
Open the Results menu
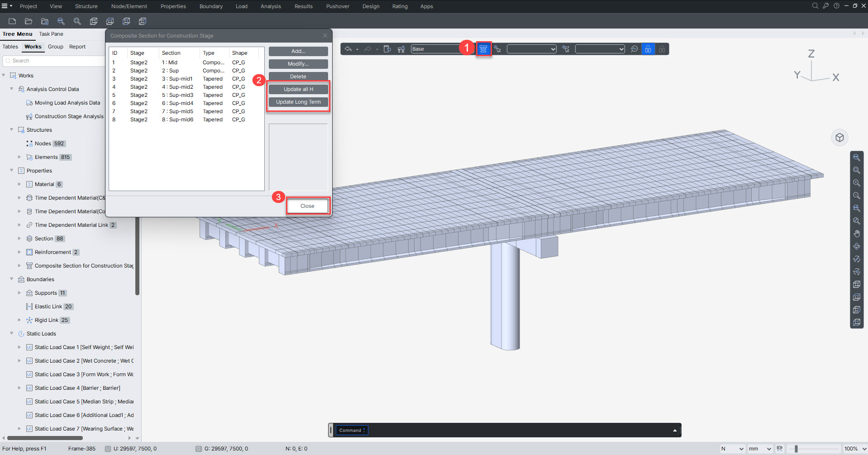click(303, 6)
